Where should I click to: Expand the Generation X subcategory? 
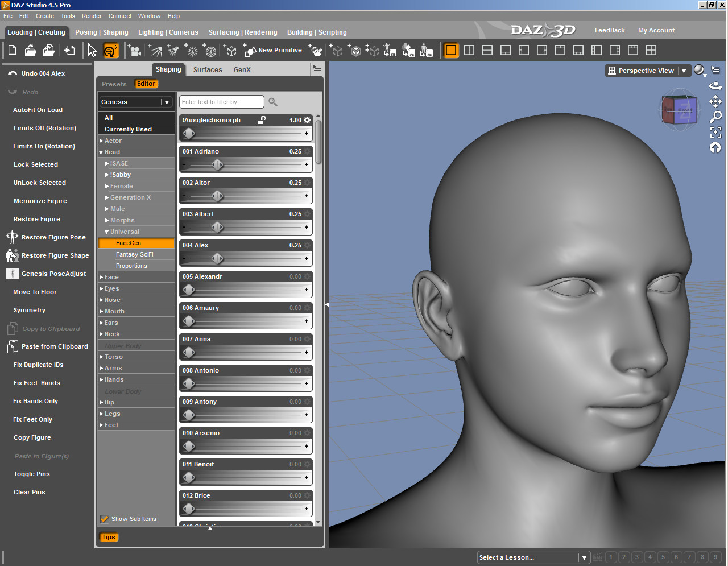tap(107, 197)
